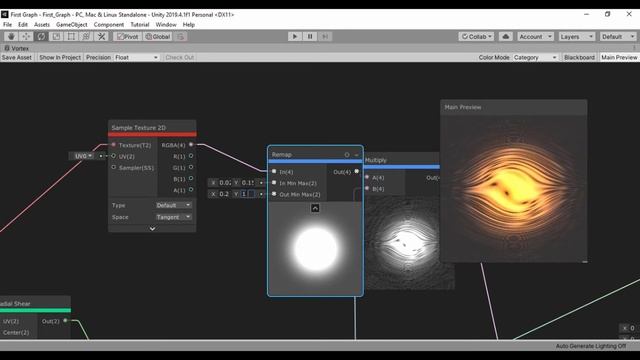Open the Assets menu

point(42,24)
